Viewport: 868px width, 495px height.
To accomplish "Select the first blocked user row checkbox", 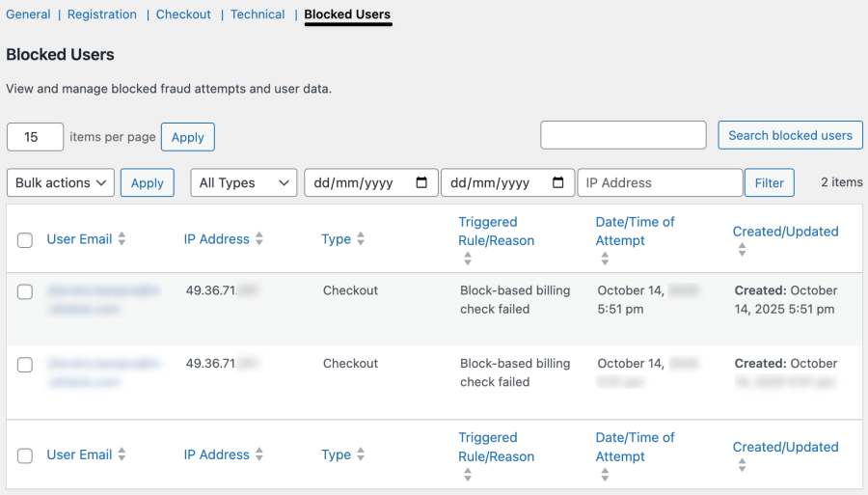I will 25,291.
